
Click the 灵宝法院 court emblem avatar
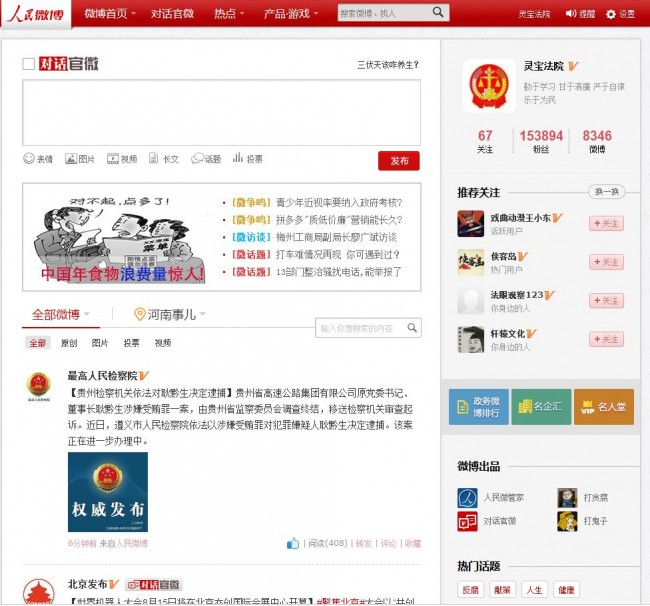tap(489, 86)
